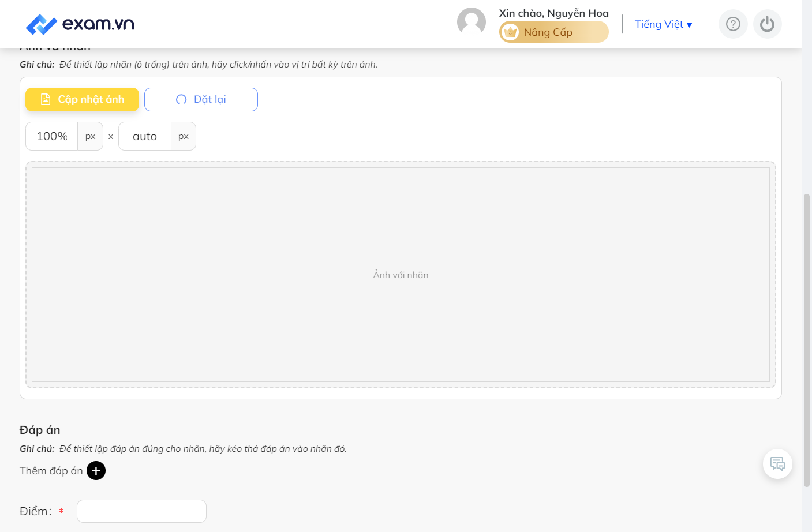Viewport: 812px width, 532px height.
Task: Open the Tiếng Việt language dropdown
Action: pyautogui.click(x=664, y=24)
